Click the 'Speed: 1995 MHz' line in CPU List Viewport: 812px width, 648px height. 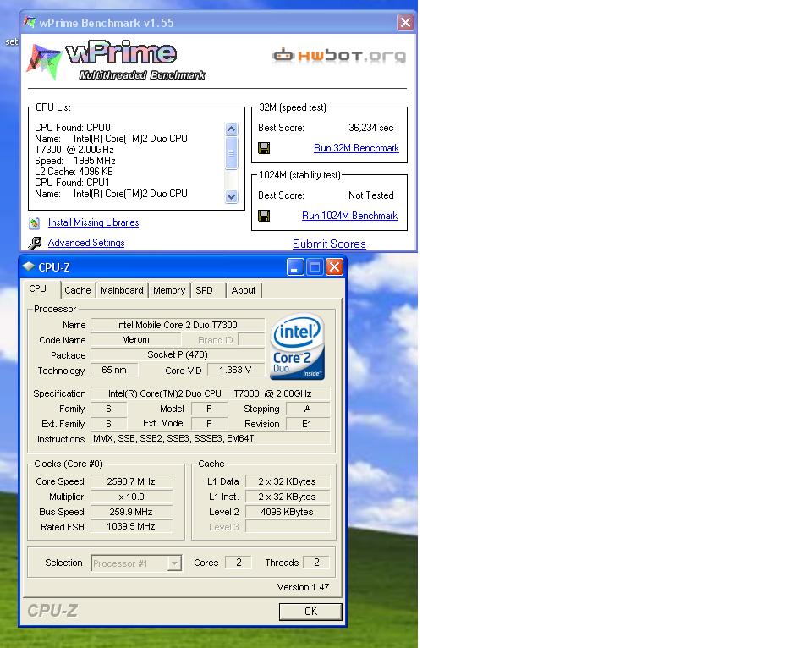coord(75,161)
